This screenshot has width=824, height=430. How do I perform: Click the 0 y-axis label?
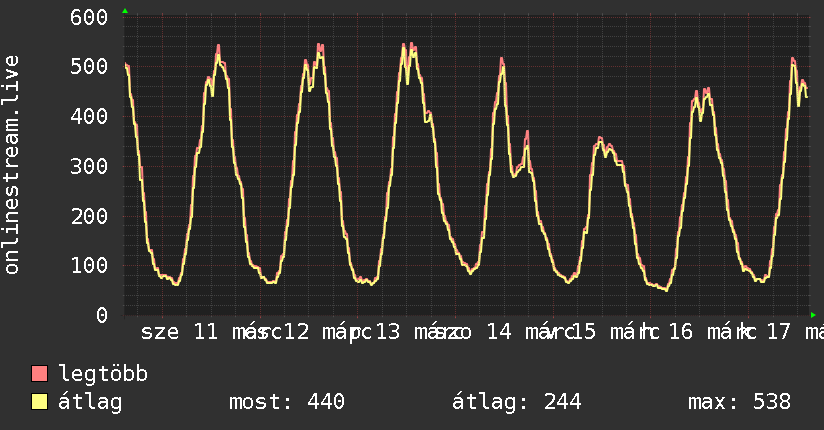pos(102,315)
